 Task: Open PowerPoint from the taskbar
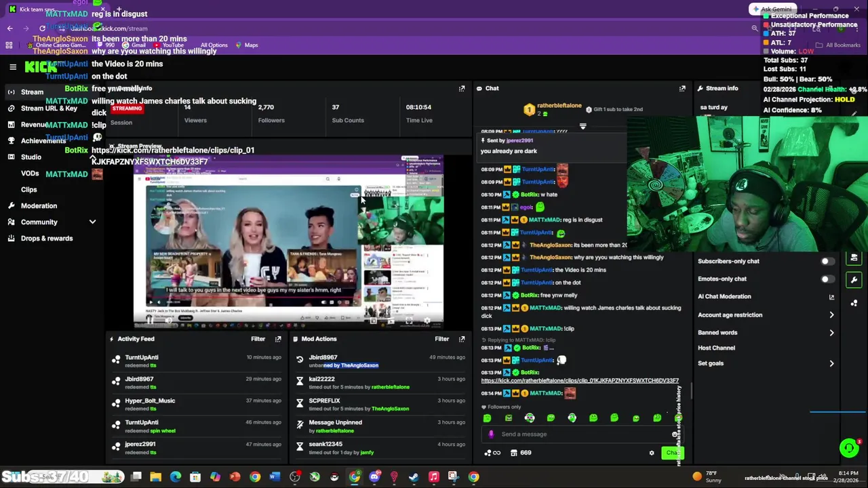[235, 477]
